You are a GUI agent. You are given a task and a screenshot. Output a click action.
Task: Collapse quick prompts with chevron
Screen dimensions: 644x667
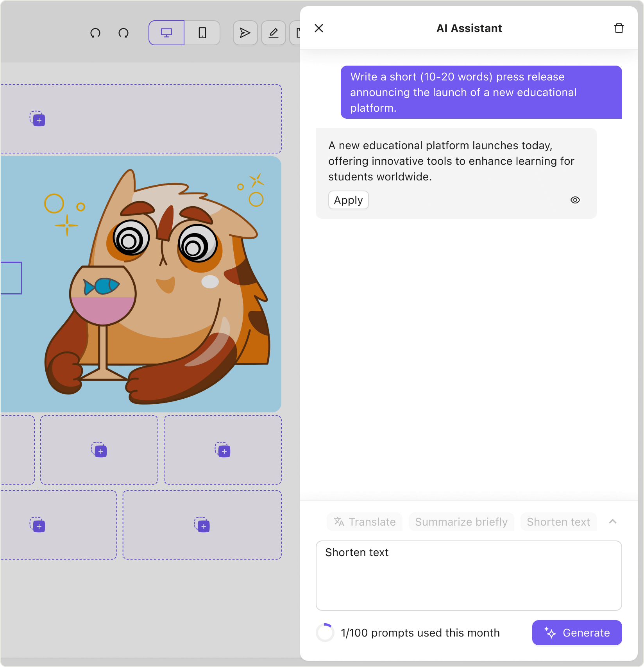pyautogui.click(x=613, y=522)
